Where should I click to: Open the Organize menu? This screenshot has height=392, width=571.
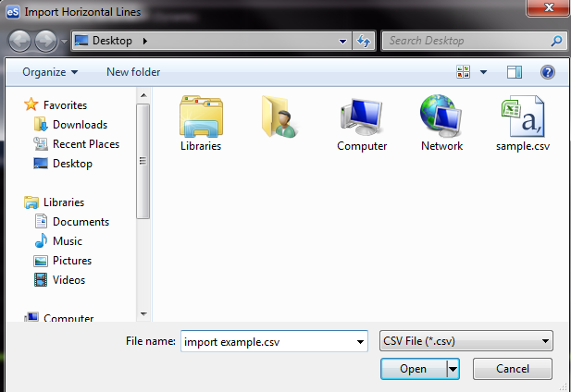point(50,72)
